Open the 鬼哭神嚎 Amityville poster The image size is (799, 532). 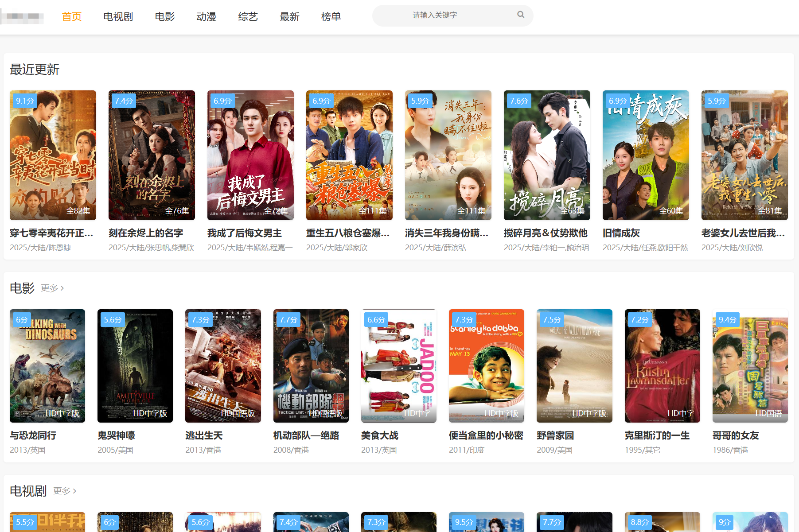135,365
